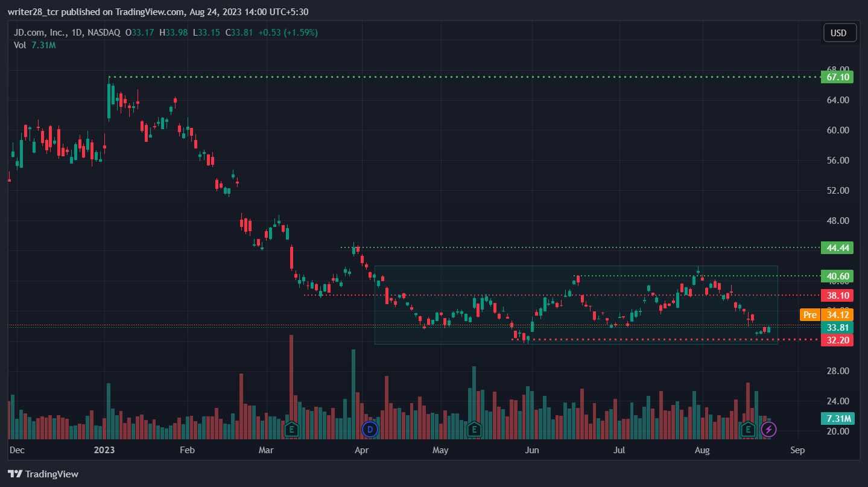
Task: Open the USD currency selector
Action: click(840, 33)
